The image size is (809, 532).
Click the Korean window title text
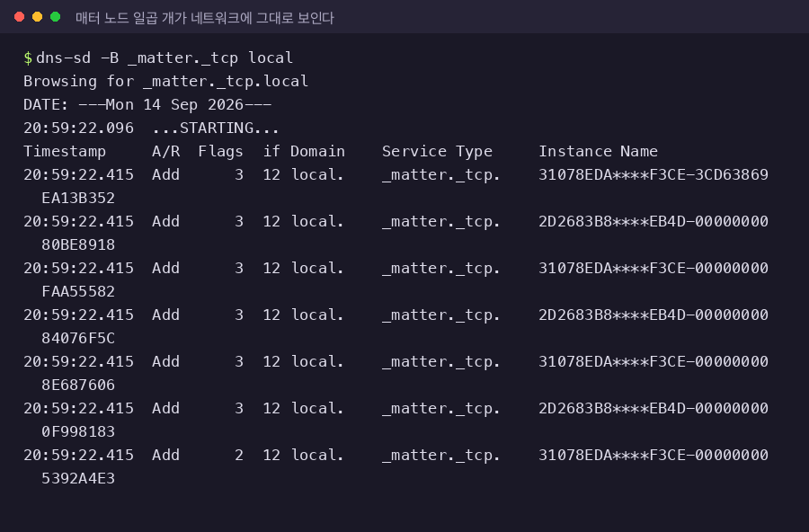click(x=205, y=18)
